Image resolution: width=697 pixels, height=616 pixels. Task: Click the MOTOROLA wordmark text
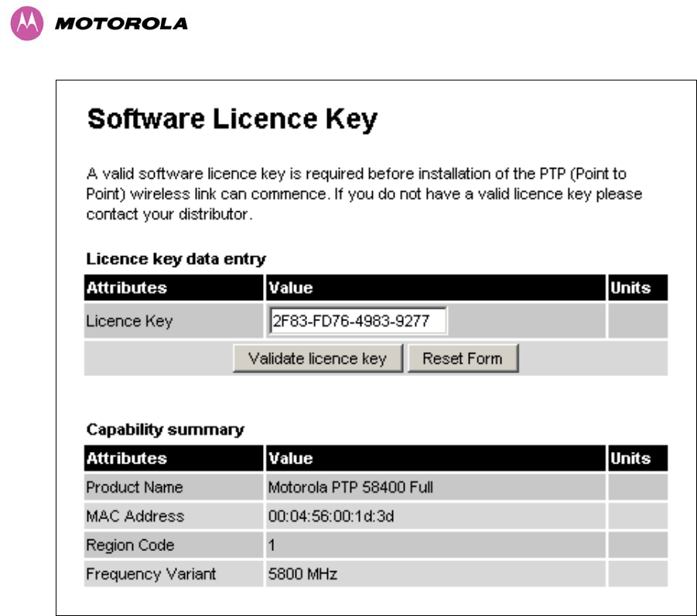[121, 24]
